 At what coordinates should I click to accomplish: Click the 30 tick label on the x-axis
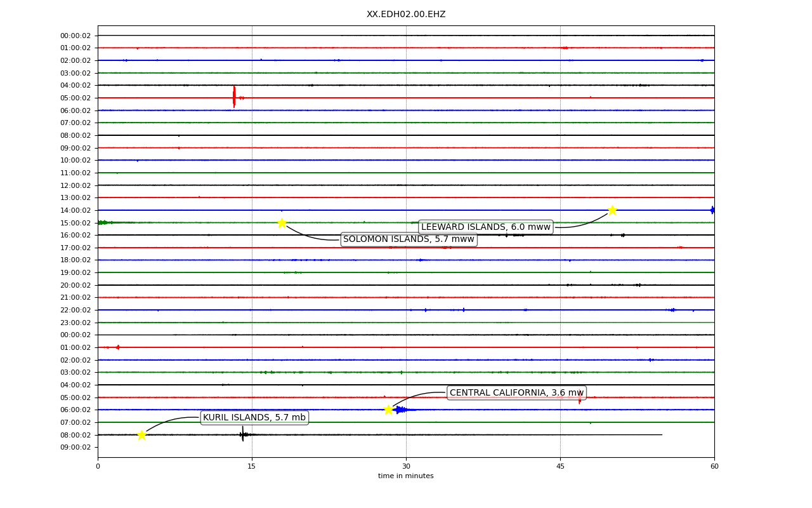tap(406, 467)
